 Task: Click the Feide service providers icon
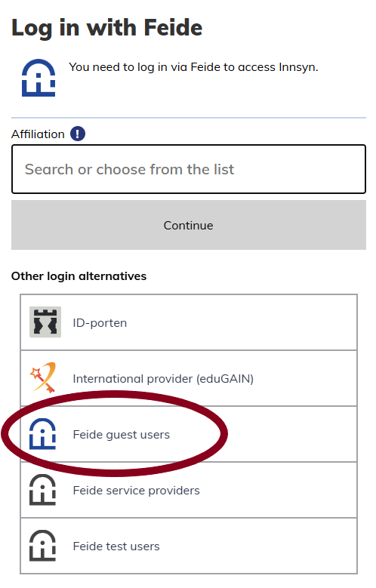coord(43,490)
